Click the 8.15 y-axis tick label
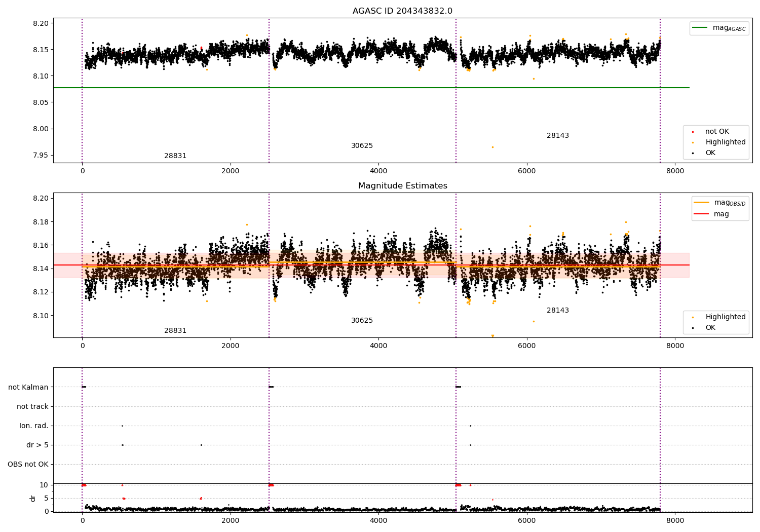This screenshot has height=532, width=760. [x=41, y=50]
